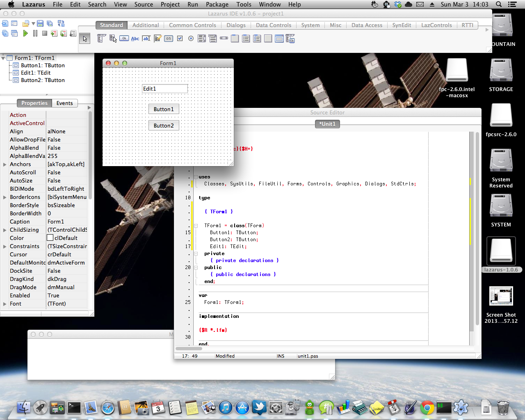Screen dimensions: 525x420
Task: Switch to the Additional palette tab
Action: [x=146, y=25]
